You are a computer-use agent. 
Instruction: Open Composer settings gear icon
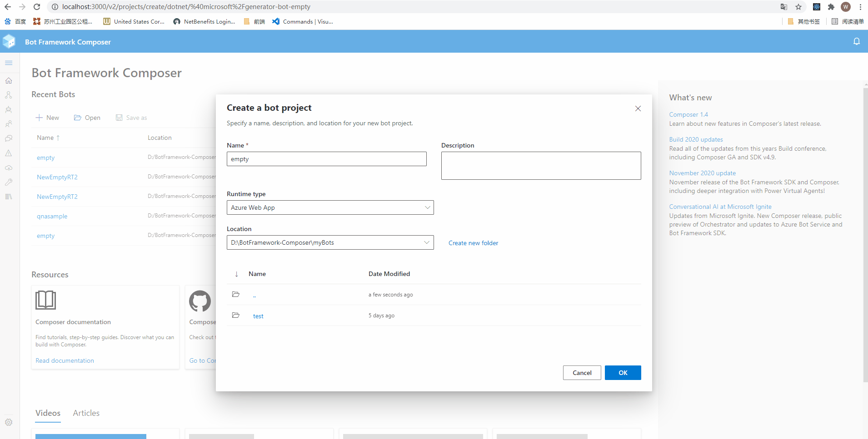coord(9,422)
